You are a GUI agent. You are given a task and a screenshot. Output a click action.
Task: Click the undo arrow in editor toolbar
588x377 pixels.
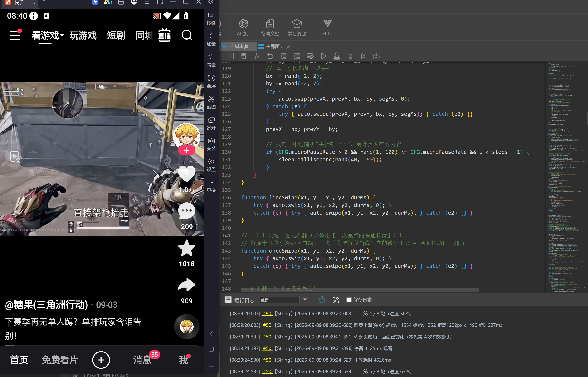coord(270,56)
